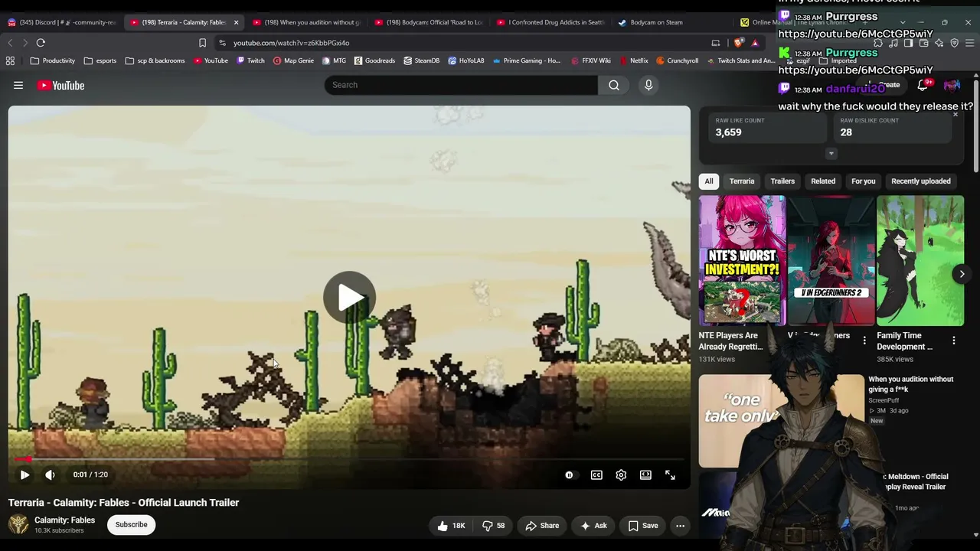This screenshot has height=551, width=980.
Task: Bookmark this page
Action: 202,43
